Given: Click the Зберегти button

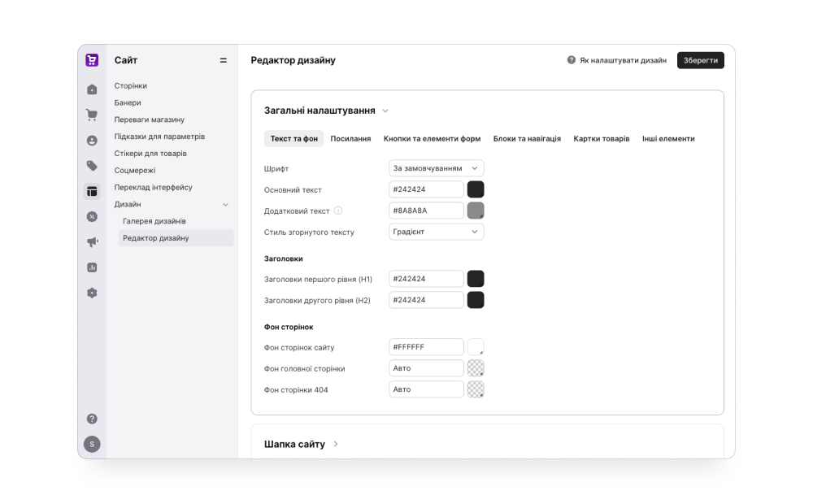Looking at the screenshot, I should pyautogui.click(x=701, y=60).
